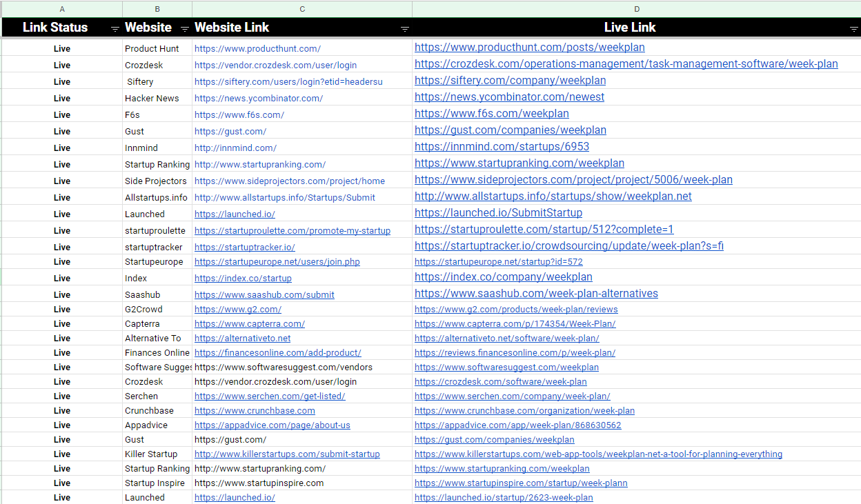Open the news.ycombinator.com/newest link
The width and height of the screenshot is (861, 504).
(509, 97)
